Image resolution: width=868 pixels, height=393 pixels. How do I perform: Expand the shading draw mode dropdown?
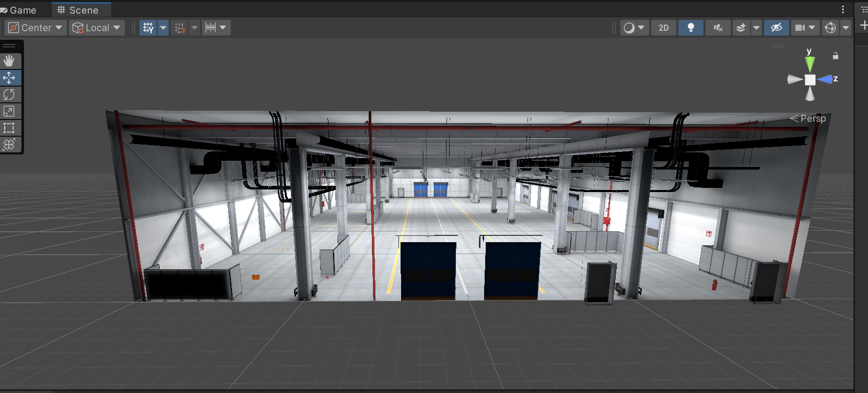[x=635, y=28]
